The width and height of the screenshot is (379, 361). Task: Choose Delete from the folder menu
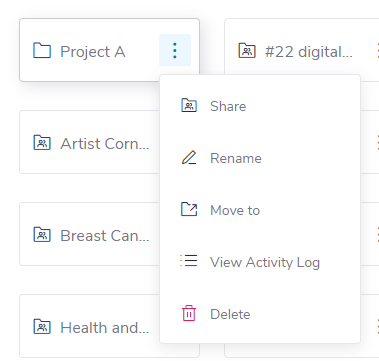(260, 314)
